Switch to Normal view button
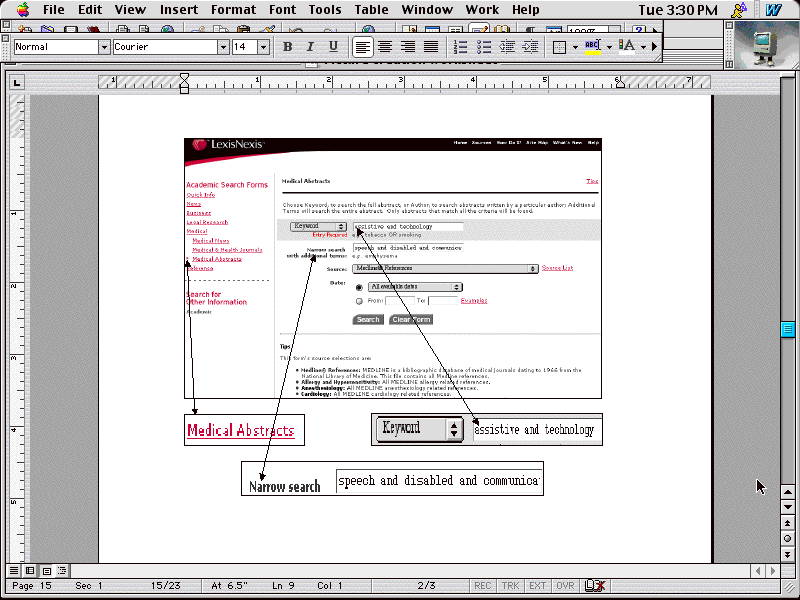The height and width of the screenshot is (600, 800). (14, 570)
